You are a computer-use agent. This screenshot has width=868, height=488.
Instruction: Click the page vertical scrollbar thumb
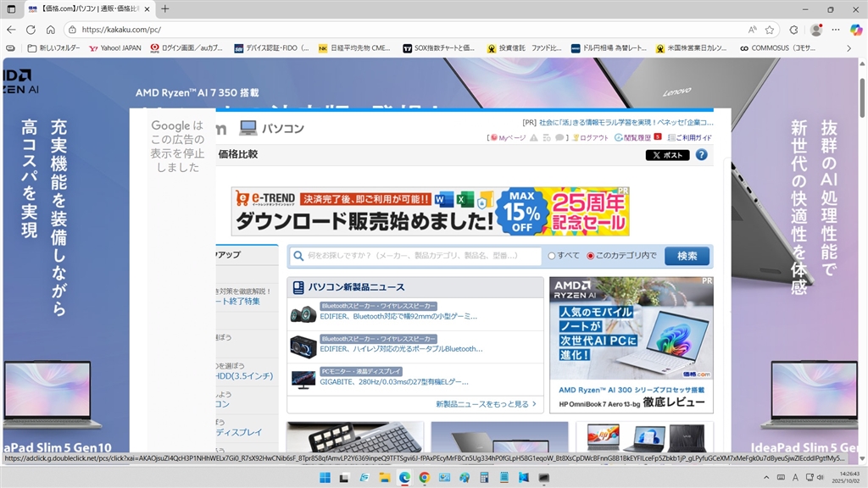(862, 98)
